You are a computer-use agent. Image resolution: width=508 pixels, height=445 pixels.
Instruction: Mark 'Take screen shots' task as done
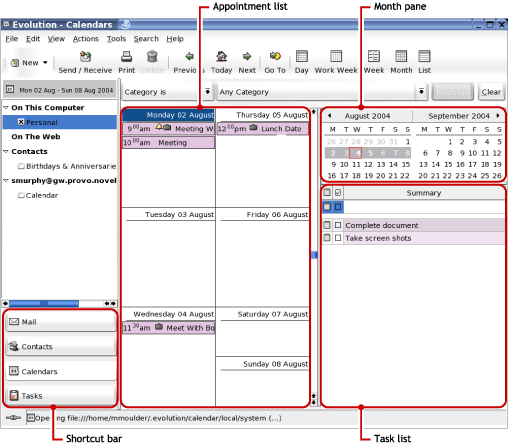pyautogui.click(x=338, y=238)
